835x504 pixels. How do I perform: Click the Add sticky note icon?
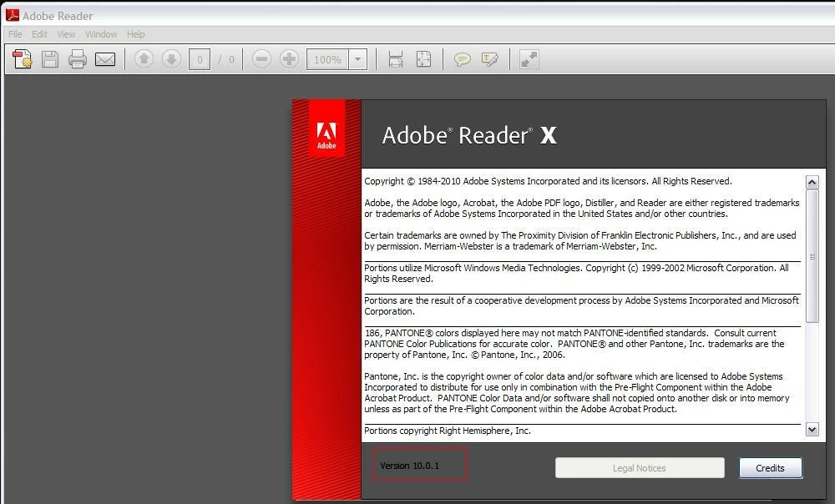(462, 59)
